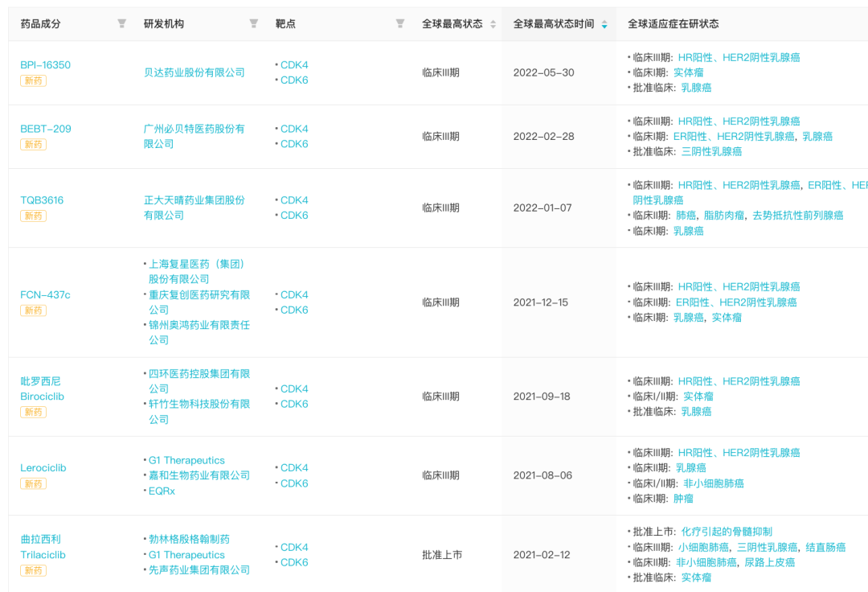
Task: Open filter icon in 药品成分 column header
Action: 121,24
